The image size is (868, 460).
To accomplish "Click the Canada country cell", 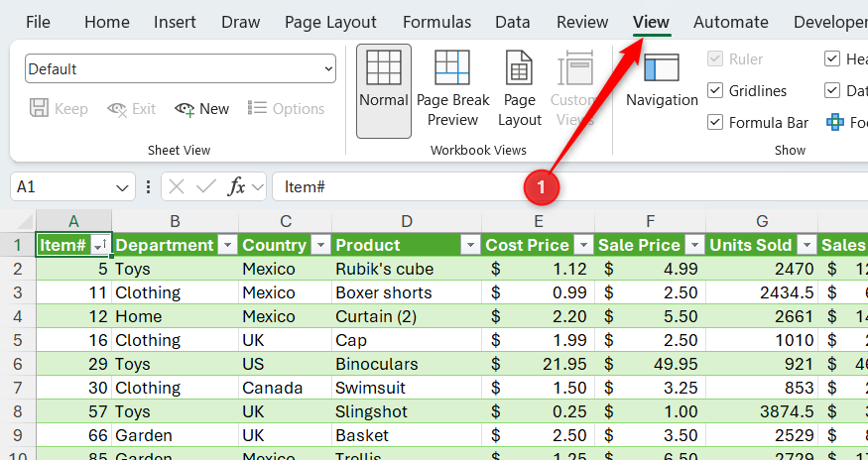I will click(x=285, y=388).
